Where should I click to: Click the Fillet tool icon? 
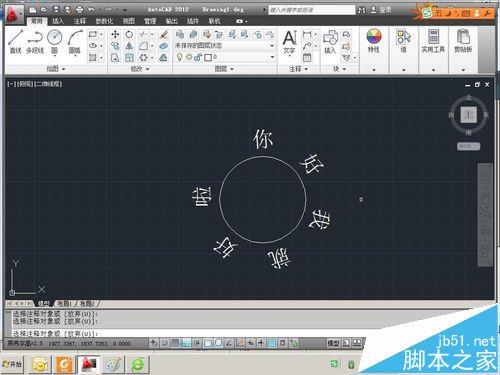click(x=144, y=46)
